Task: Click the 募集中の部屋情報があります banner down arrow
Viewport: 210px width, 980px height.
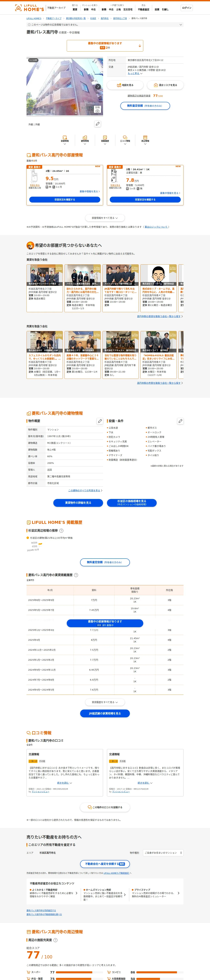Action: [x=140, y=46]
